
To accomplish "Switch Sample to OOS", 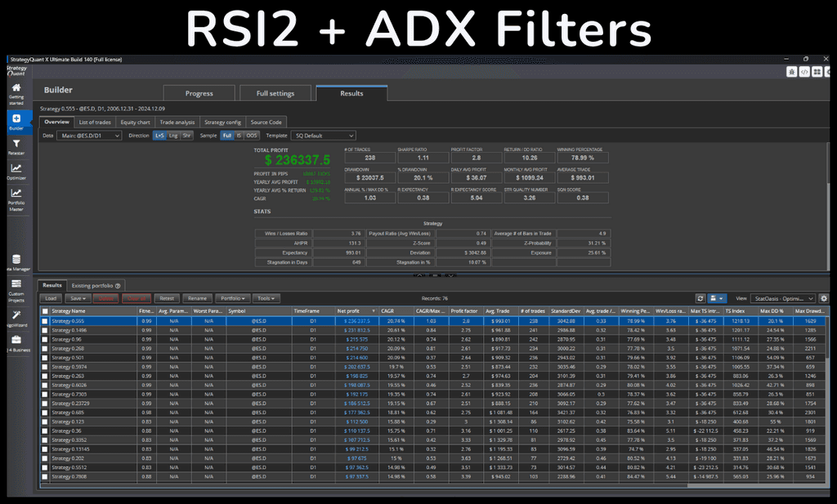I will pos(250,135).
